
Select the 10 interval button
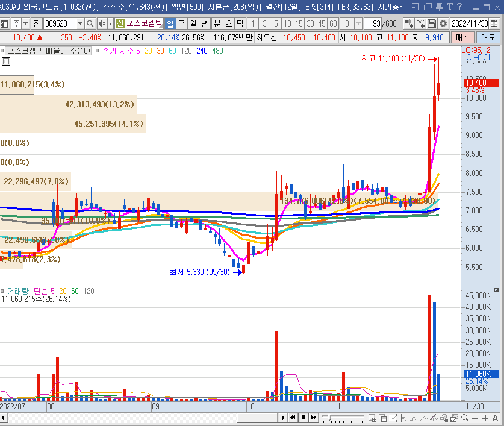tap(287, 23)
